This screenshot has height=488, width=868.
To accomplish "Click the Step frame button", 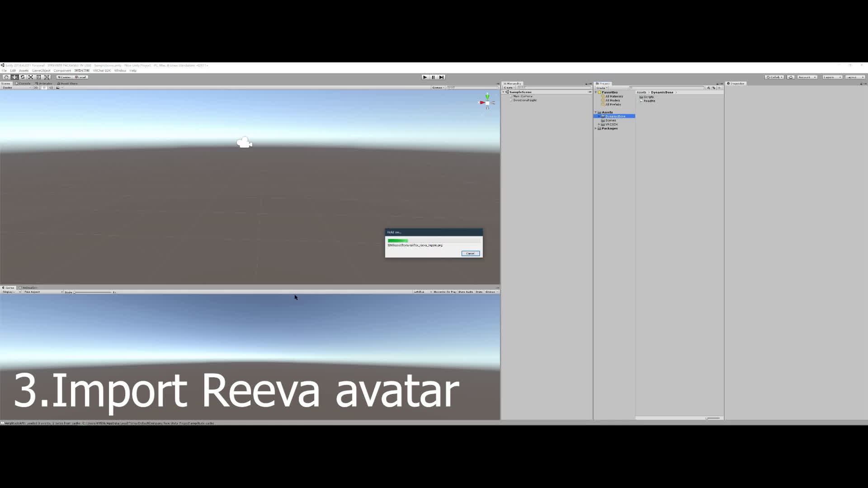I will [x=442, y=77].
